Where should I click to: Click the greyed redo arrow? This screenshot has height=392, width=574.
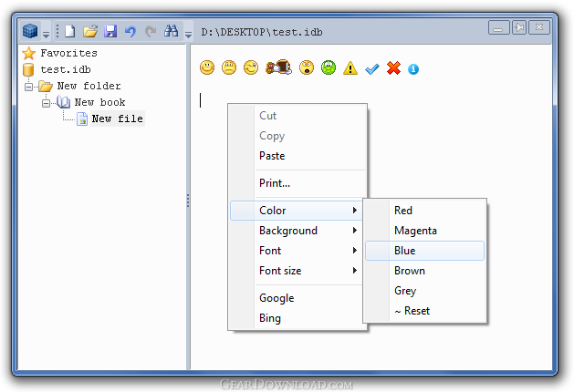click(x=151, y=31)
